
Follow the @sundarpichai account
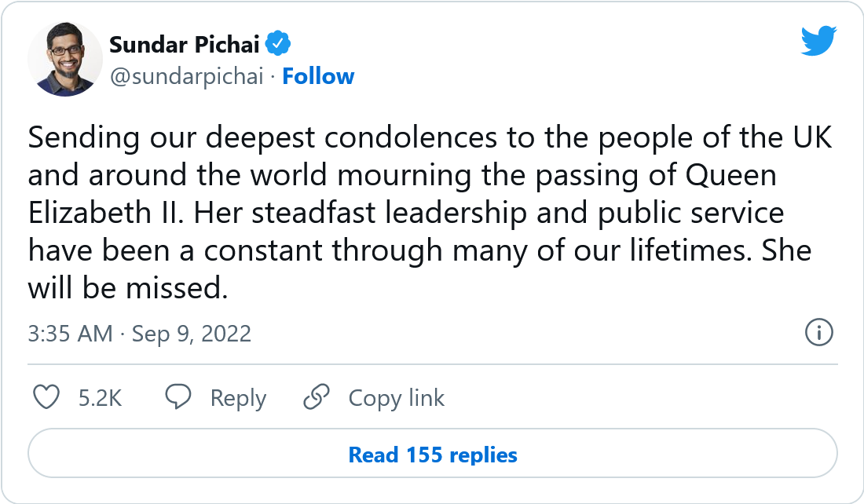coord(318,77)
